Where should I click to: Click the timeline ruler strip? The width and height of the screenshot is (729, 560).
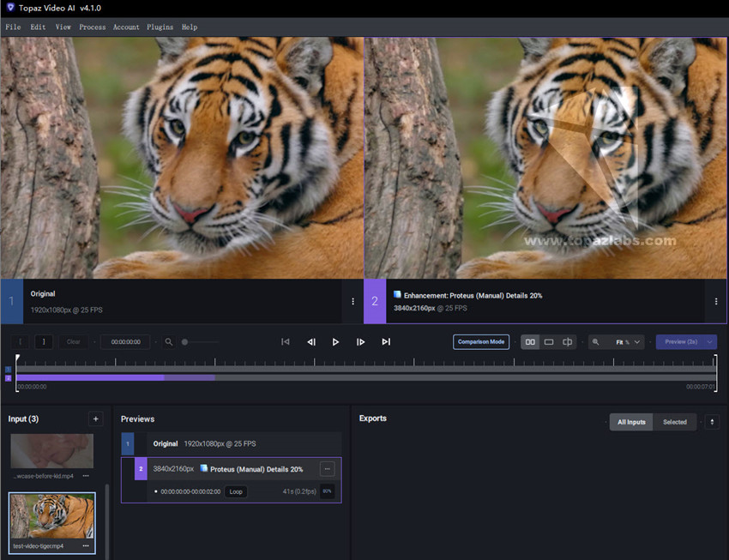point(366,362)
